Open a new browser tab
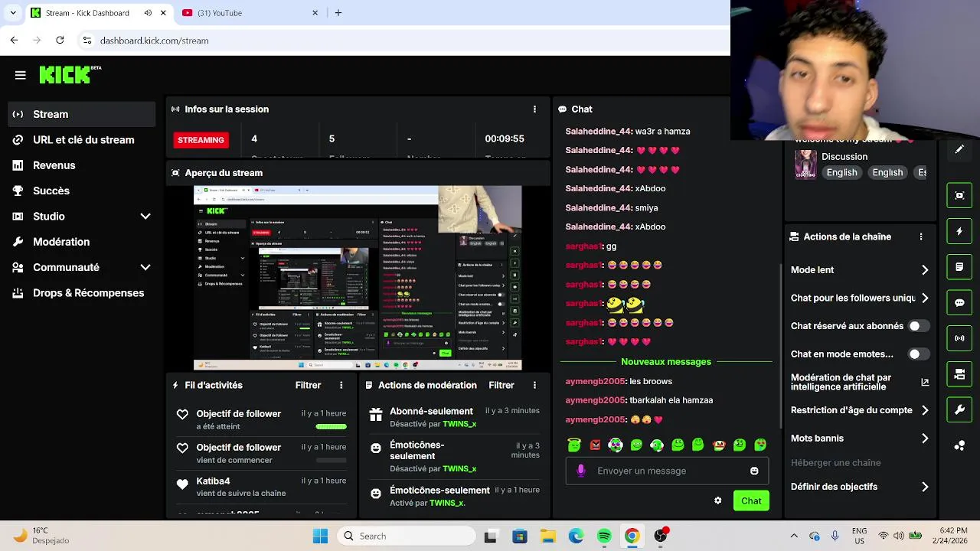This screenshot has width=980, height=551. (x=338, y=13)
